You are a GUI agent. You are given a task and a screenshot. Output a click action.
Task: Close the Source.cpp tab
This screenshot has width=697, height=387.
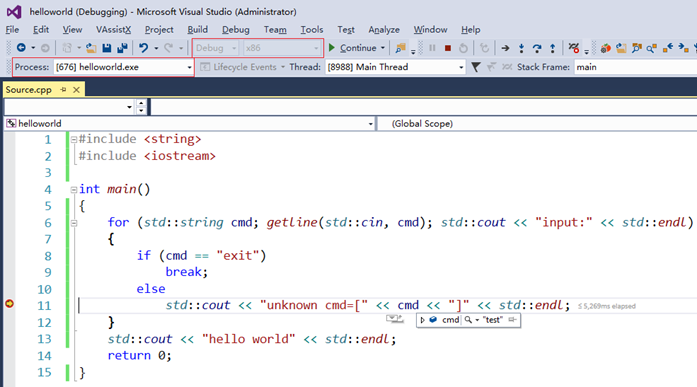tap(76, 90)
